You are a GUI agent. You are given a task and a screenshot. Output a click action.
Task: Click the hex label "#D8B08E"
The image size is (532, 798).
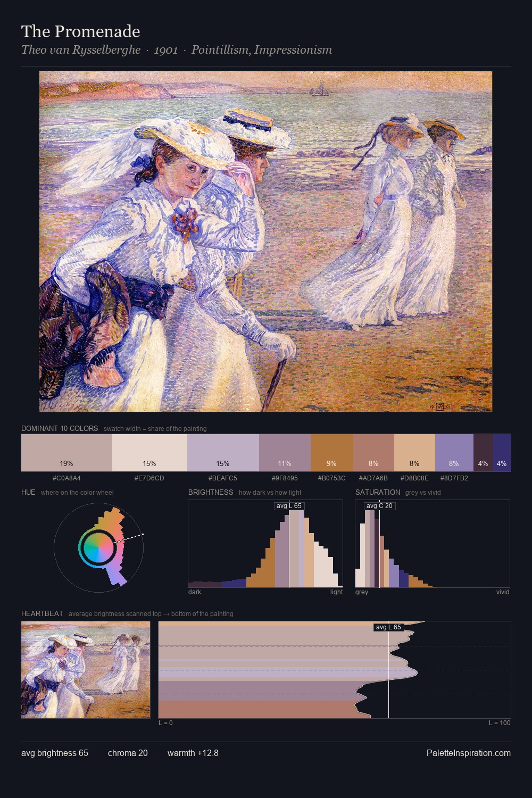pos(414,478)
